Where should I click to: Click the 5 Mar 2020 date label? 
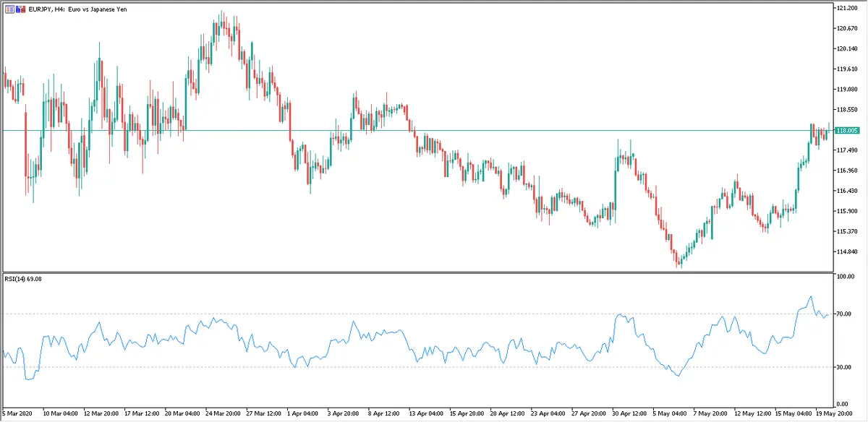(x=19, y=415)
